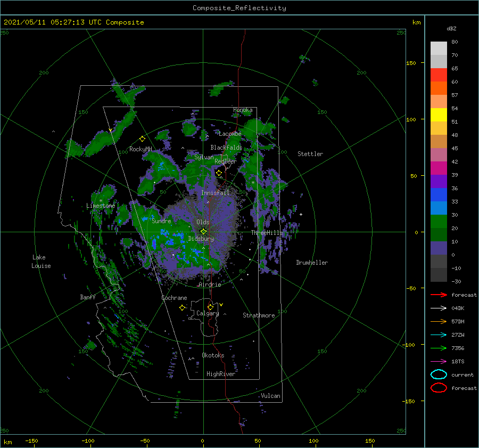The width and height of the screenshot is (479, 448).
Task: Click the cyan 27ZW arrow in legend
Action: [x=439, y=335]
